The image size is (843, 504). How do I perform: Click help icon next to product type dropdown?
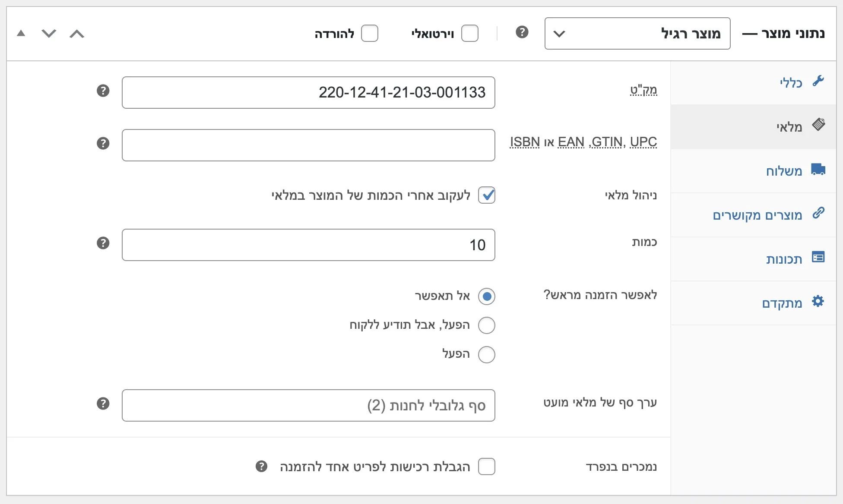click(x=522, y=32)
